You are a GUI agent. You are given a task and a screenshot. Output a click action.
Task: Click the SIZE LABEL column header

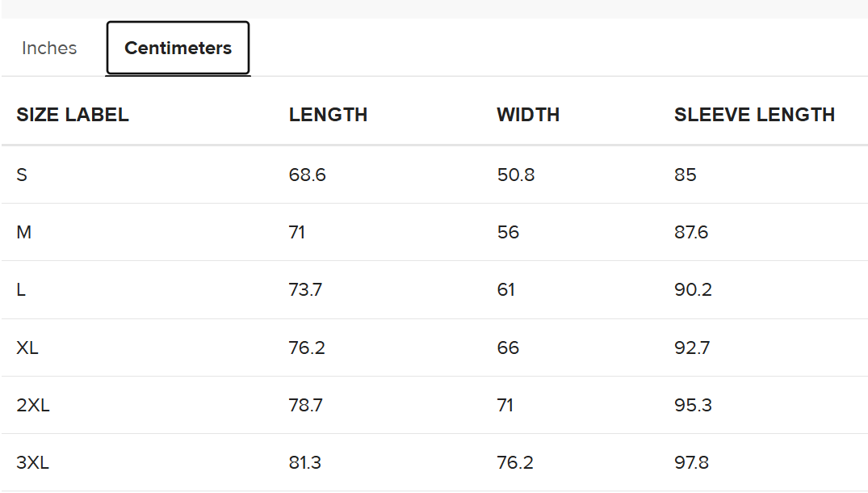coord(73,115)
